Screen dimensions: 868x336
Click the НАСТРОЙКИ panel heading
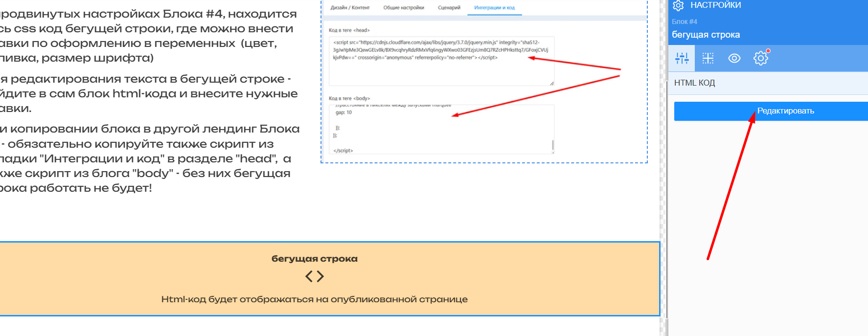[x=715, y=5]
